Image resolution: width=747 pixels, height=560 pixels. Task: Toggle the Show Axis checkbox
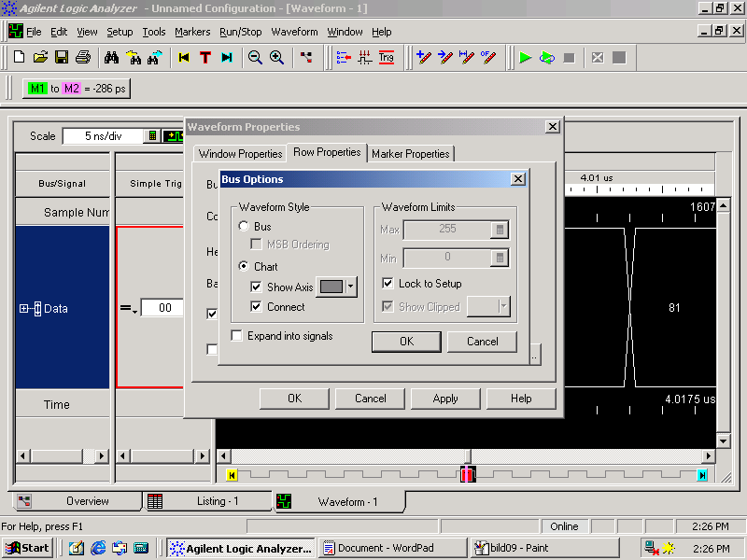coord(256,287)
